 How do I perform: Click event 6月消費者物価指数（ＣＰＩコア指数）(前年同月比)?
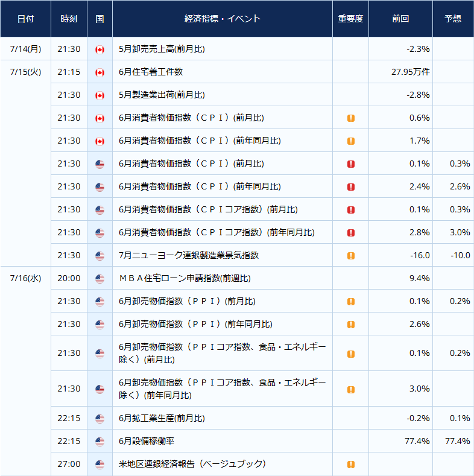[x=216, y=232]
